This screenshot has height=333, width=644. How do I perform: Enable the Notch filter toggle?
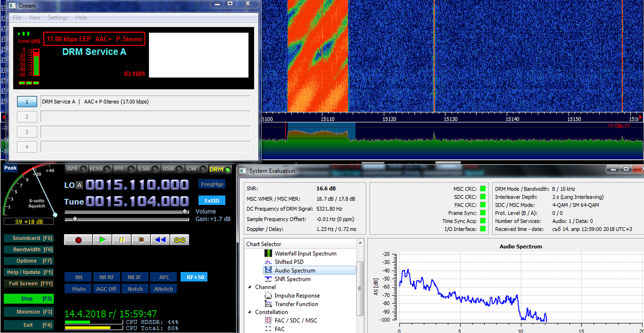pos(135,289)
